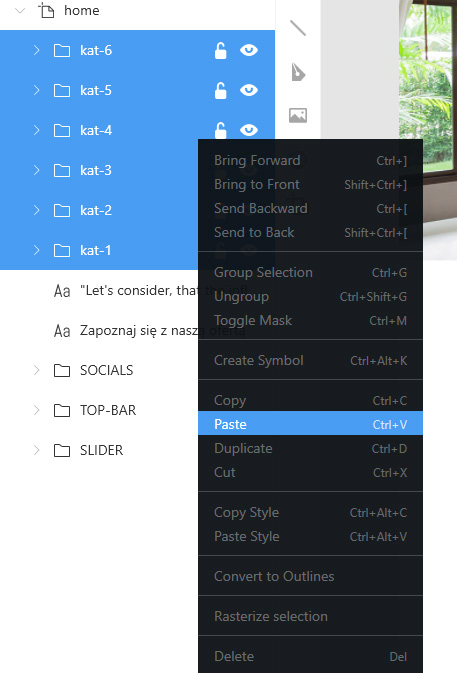
Task: Select the Pen tool
Action: pyautogui.click(x=298, y=72)
